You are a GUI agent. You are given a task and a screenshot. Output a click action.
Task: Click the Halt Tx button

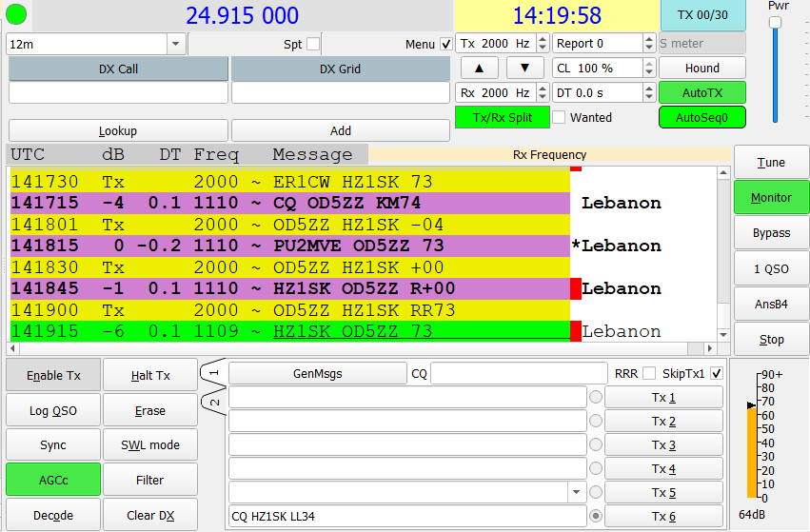(x=150, y=376)
